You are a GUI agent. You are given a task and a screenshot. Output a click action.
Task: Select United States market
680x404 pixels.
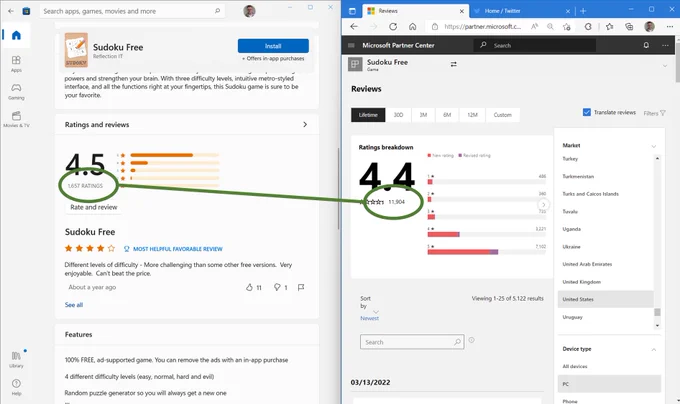point(605,299)
